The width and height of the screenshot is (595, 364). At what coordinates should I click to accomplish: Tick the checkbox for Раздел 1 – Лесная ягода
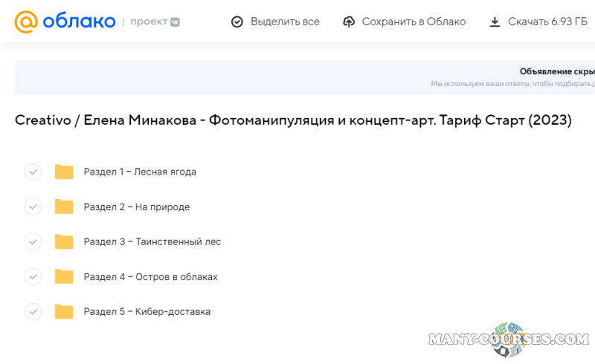33,172
